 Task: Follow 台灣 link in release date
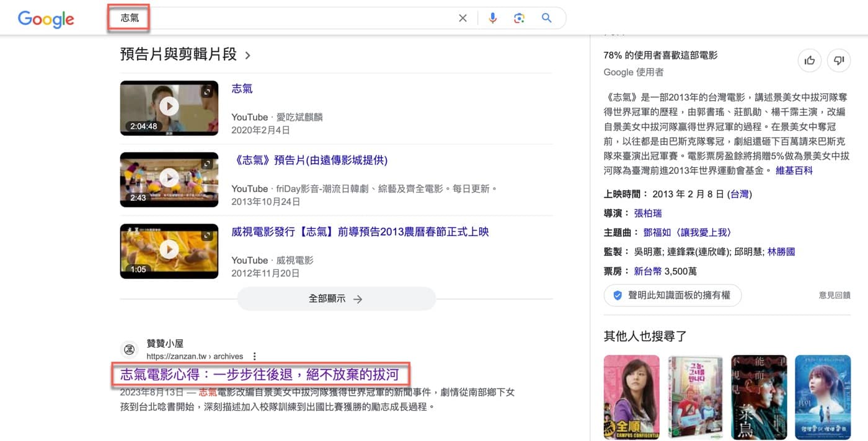tap(740, 194)
